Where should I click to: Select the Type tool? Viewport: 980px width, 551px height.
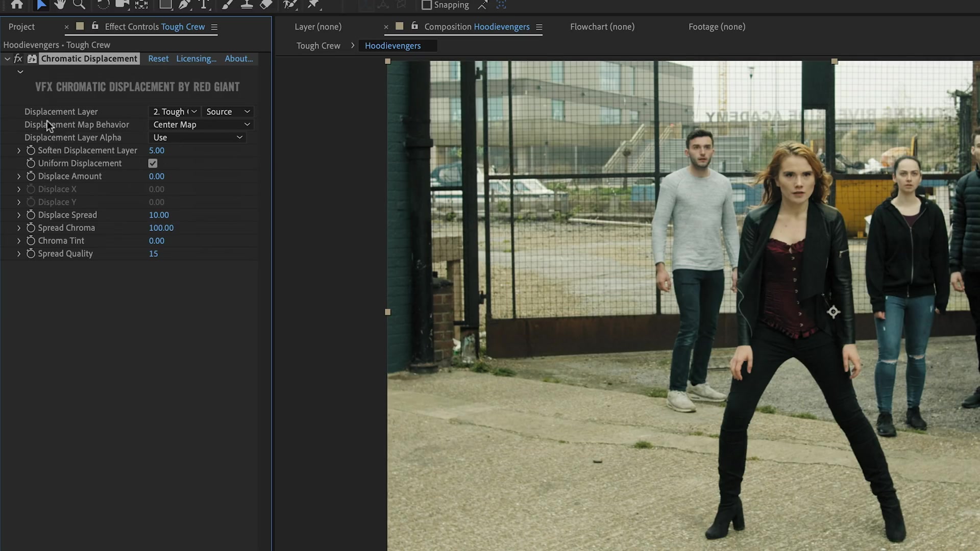tap(204, 5)
